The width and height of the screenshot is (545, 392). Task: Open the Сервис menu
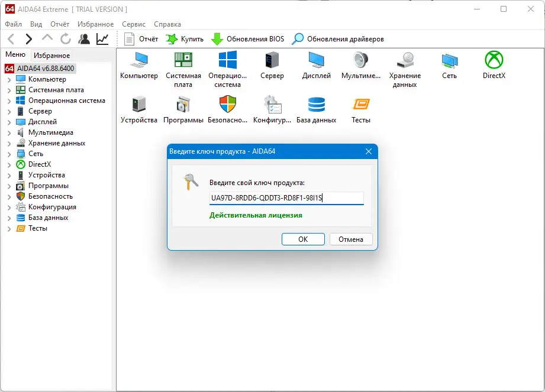[133, 24]
